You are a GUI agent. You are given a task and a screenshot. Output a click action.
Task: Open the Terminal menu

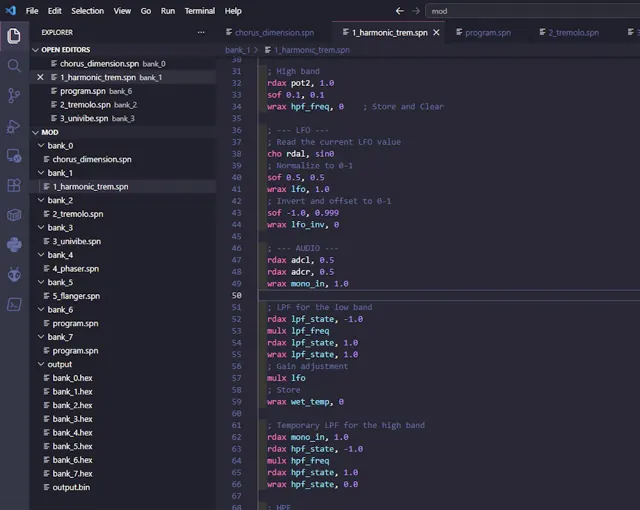point(200,11)
